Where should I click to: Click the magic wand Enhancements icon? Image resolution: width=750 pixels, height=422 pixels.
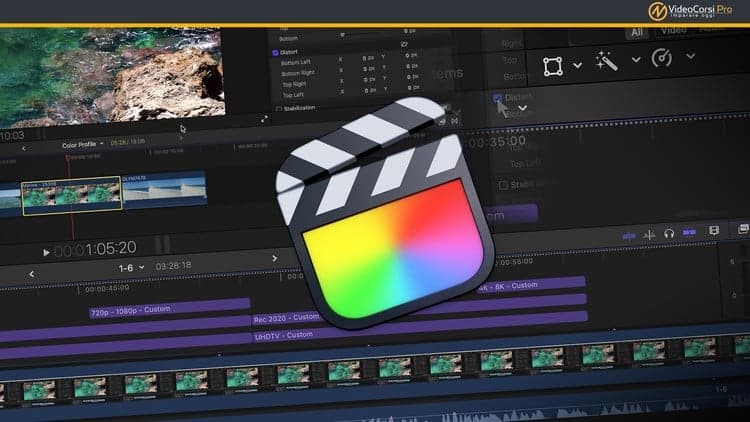coord(607,61)
